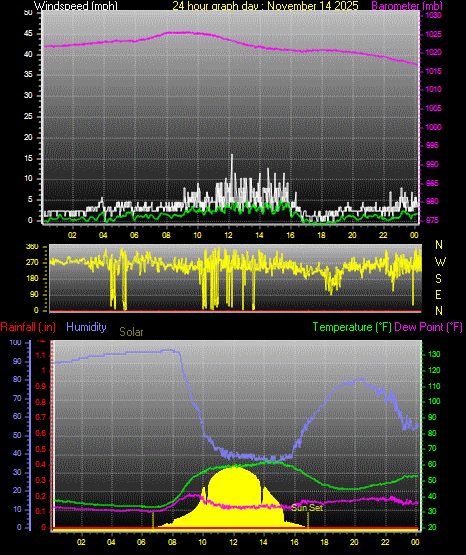The width and height of the screenshot is (466, 555).
Task: Click the 45 windspeed scale value
Action: pyautogui.click(x=28, y=34)
